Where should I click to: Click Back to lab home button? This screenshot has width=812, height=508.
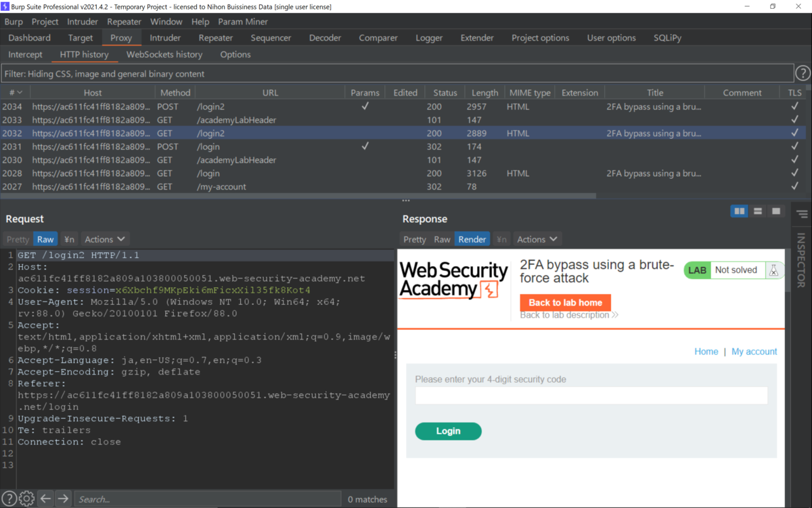coord(566,303)
